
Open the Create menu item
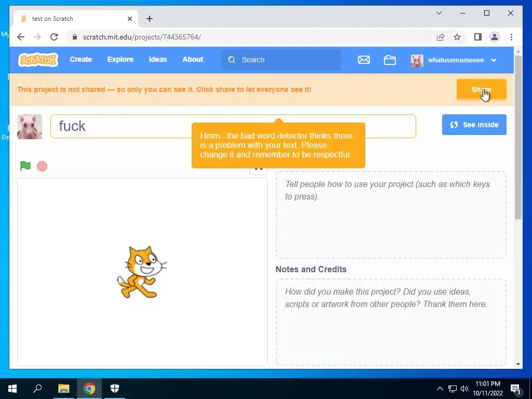coord(81,59)
